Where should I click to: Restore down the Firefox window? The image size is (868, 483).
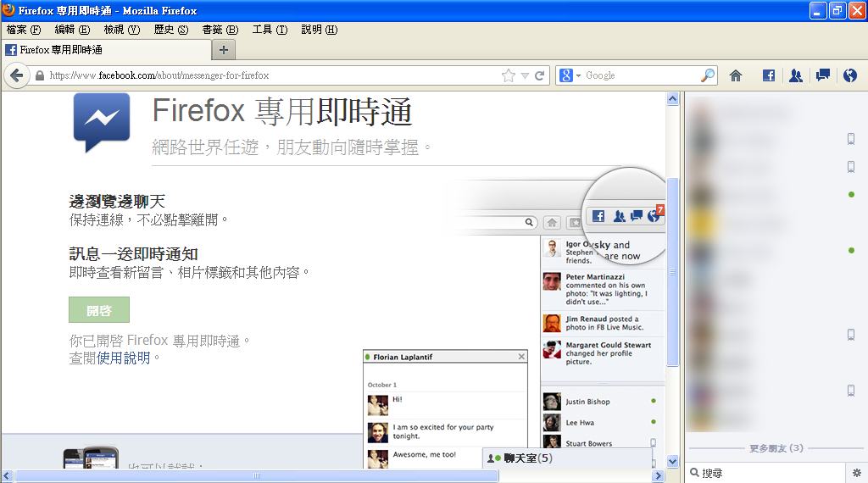point(837,10)
